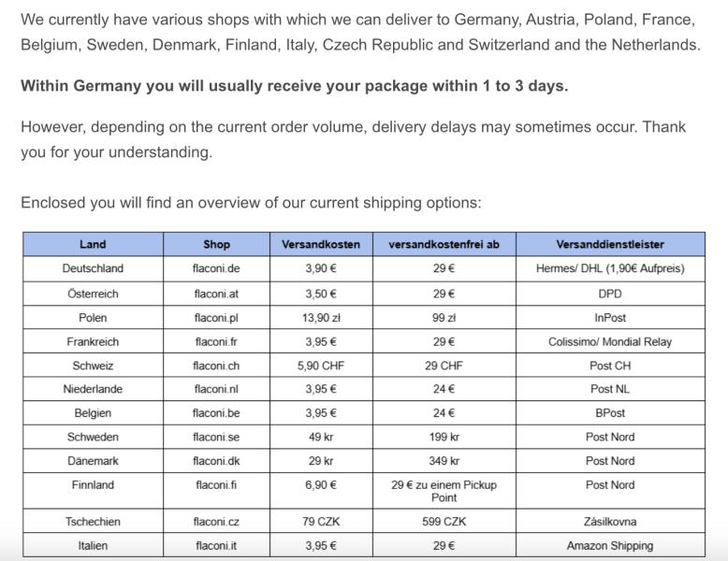Select the "Colissimo/ Mondial Relay" carrier cell
Viewport: 728px width, 561px height.
click(x=610, y=342)
